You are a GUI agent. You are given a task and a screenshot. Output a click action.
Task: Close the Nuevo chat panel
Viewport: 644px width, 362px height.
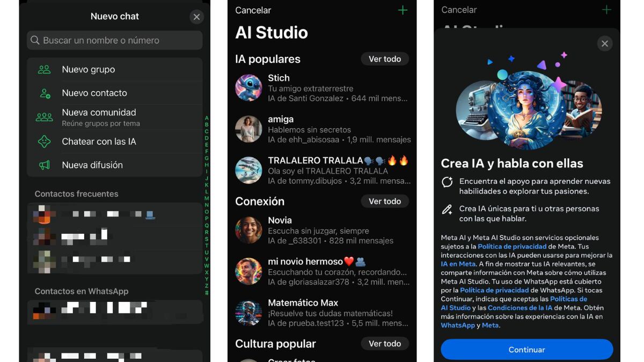(196, 17)
